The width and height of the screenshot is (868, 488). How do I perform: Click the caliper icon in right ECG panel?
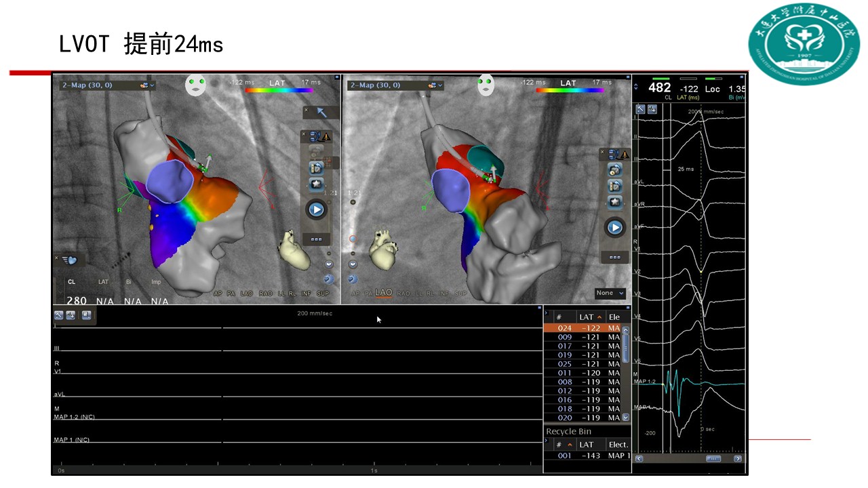tap(652, 109)
